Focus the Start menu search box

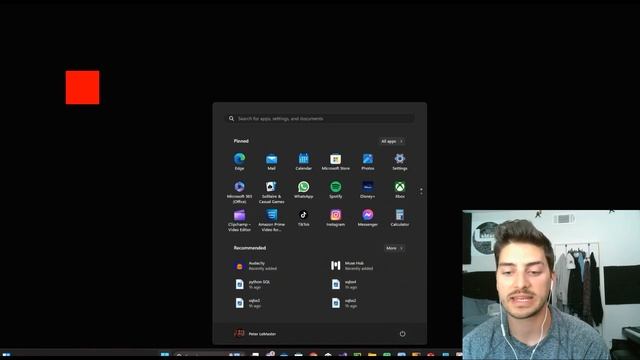(x=320, y=118)
